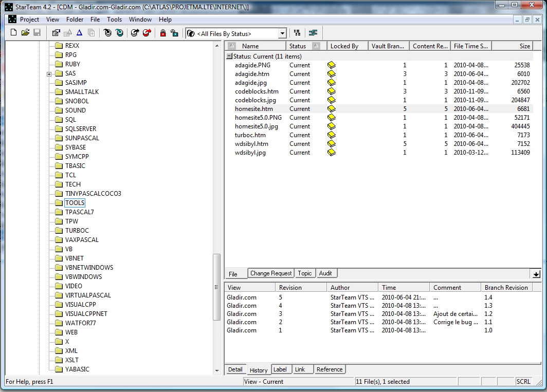Click the New Project toolbar icon

point(14,33)
